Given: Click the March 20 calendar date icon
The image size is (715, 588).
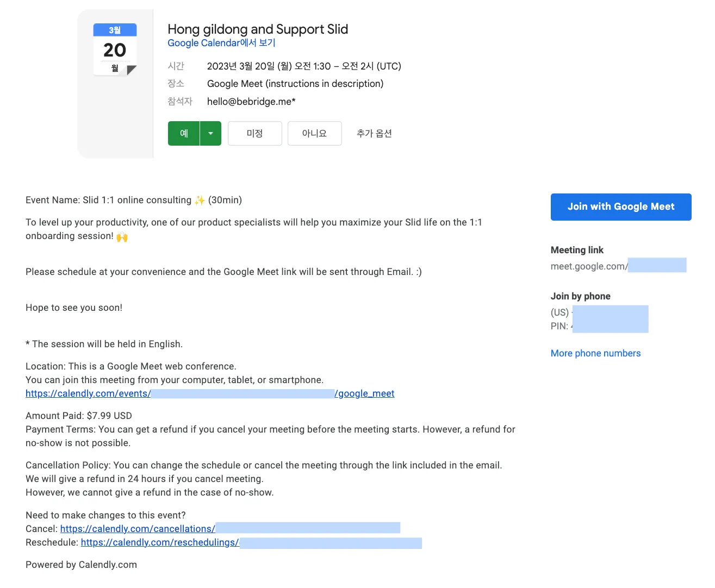Looking at the screenshot, I should coord(115,49).
